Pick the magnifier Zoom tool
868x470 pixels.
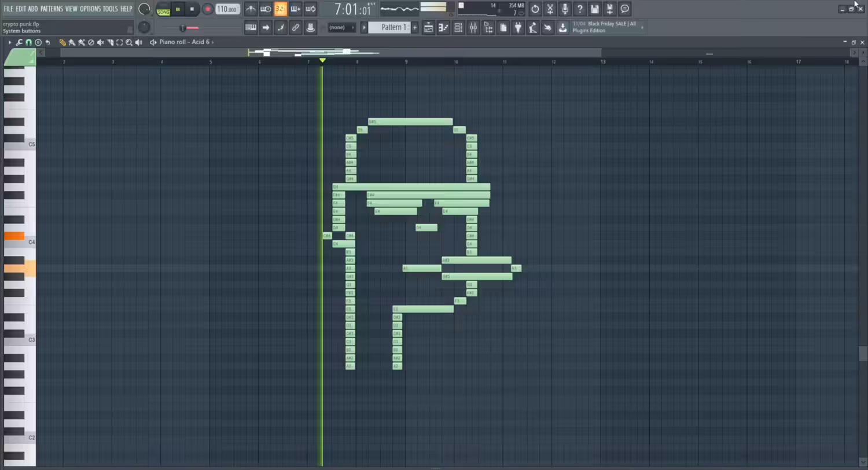129,42
